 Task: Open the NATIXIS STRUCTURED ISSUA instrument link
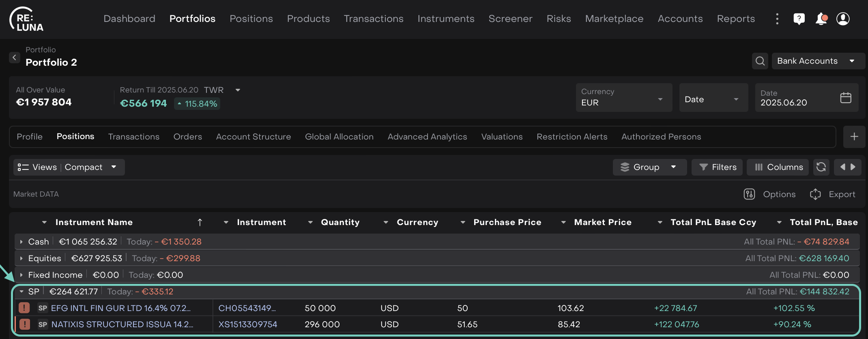(x=122, y=324)
